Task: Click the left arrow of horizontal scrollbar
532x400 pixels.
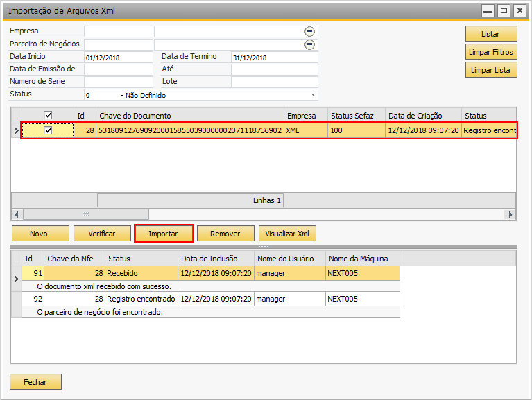Action: point(16,214)
